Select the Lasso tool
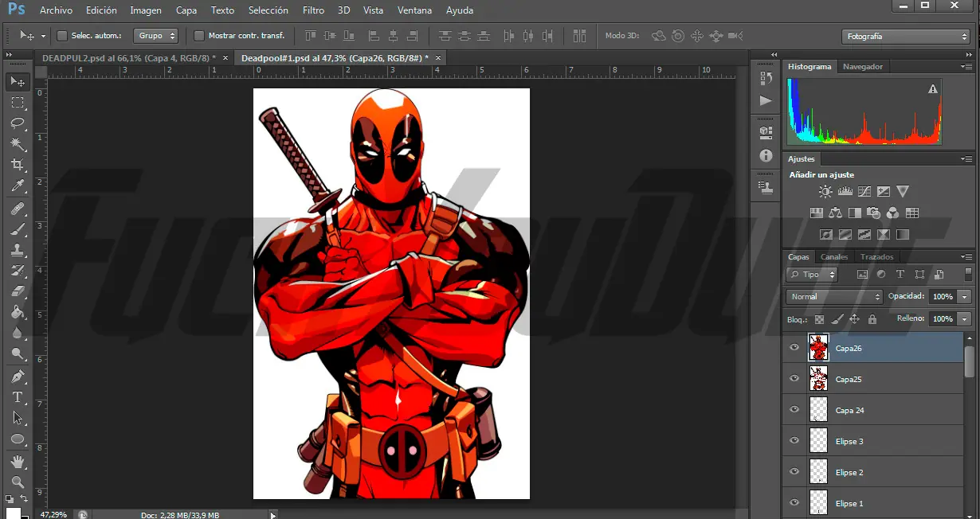The image size is (980, 519). (18, 123)
